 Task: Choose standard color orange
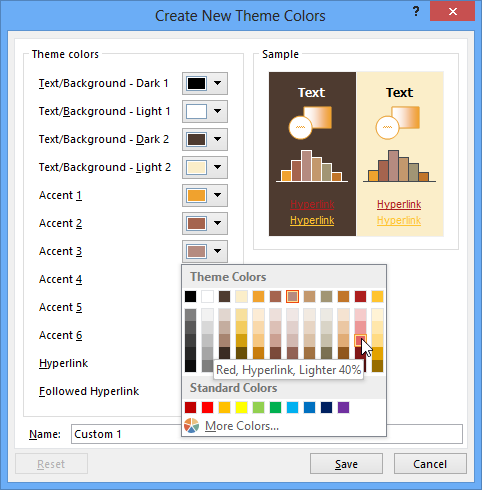point(224,407)
